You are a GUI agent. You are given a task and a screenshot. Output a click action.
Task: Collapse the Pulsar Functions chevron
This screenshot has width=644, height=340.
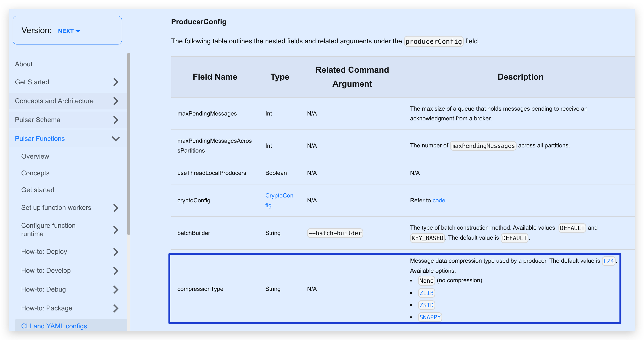click(116, 139)
